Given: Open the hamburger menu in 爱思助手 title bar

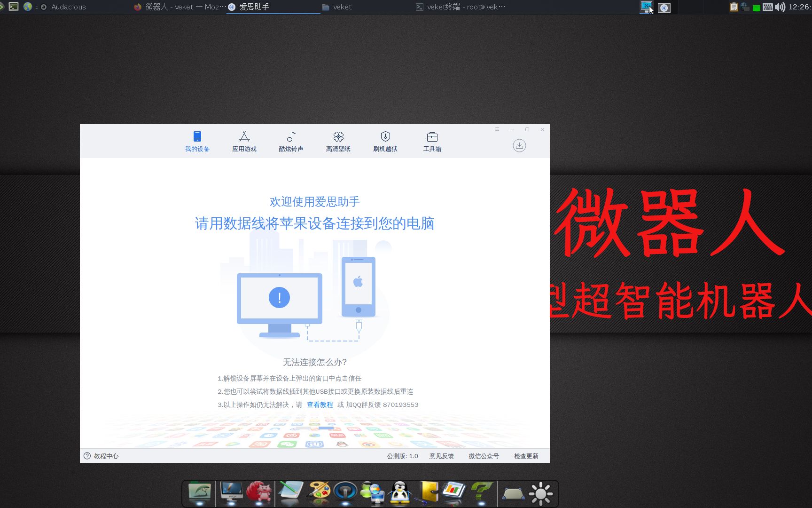Looking at the screenshot, I should [x=497, y=129].
